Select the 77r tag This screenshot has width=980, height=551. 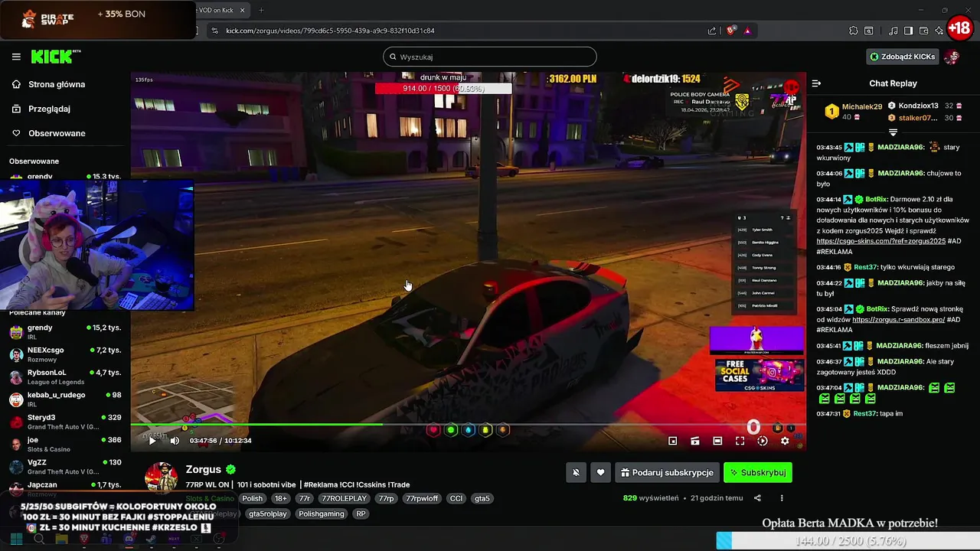click(x=305, y=498)
